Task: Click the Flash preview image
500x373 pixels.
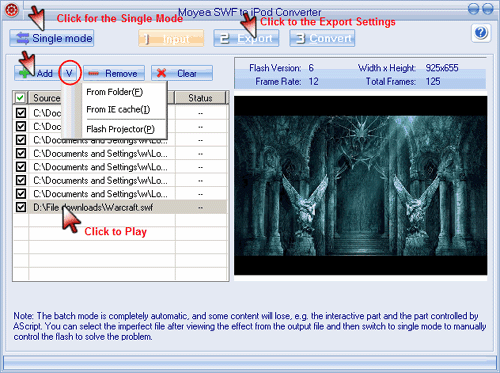Action: tap(360, 186)
